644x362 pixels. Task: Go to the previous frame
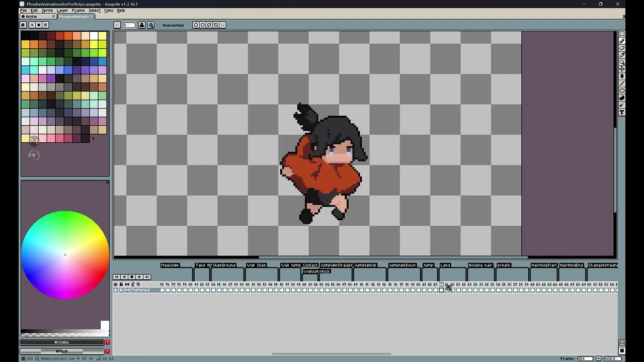pyautogui.click(x=124, y=277)
